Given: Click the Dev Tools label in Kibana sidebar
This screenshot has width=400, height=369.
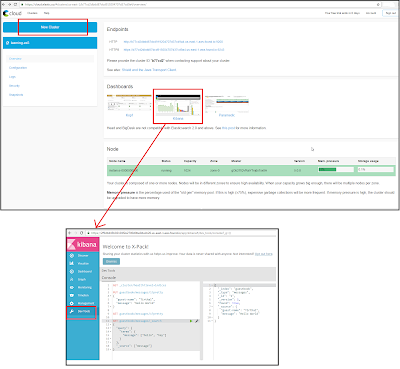Looking at the screenshot, I should point(84,311).
